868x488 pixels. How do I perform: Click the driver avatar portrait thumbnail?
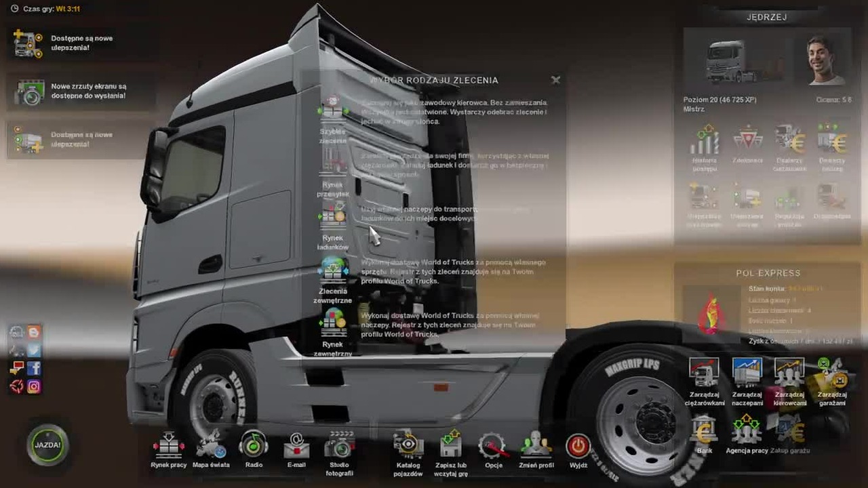click(825, 61)
